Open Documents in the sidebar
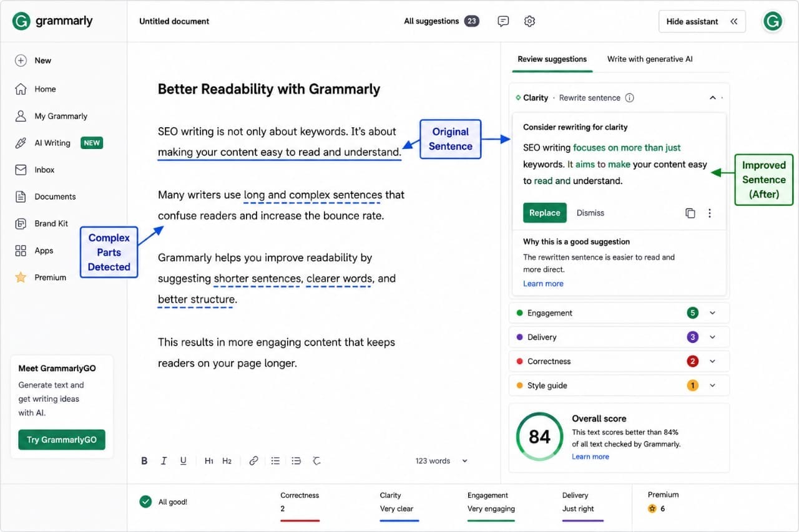 click(x=45, y=196)
